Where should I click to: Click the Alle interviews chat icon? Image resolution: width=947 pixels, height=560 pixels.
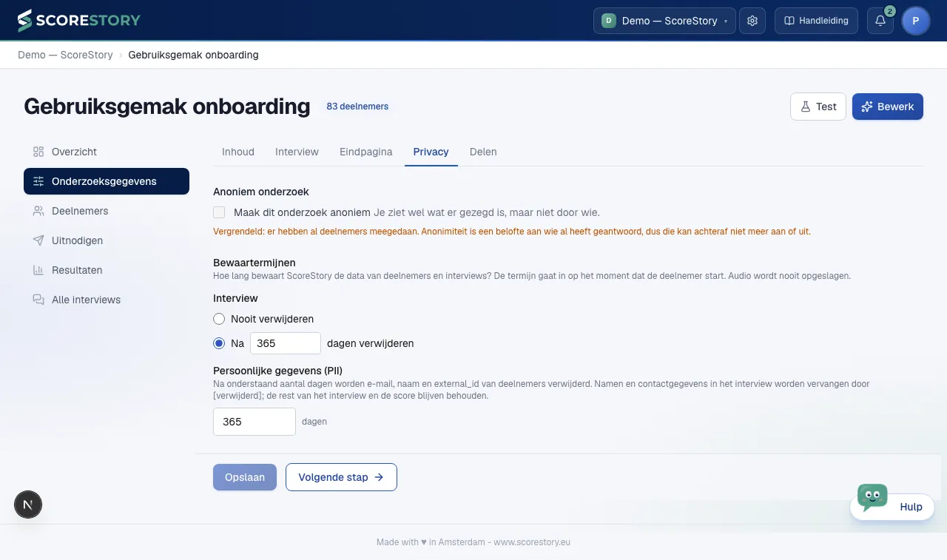tap(38, 300)
